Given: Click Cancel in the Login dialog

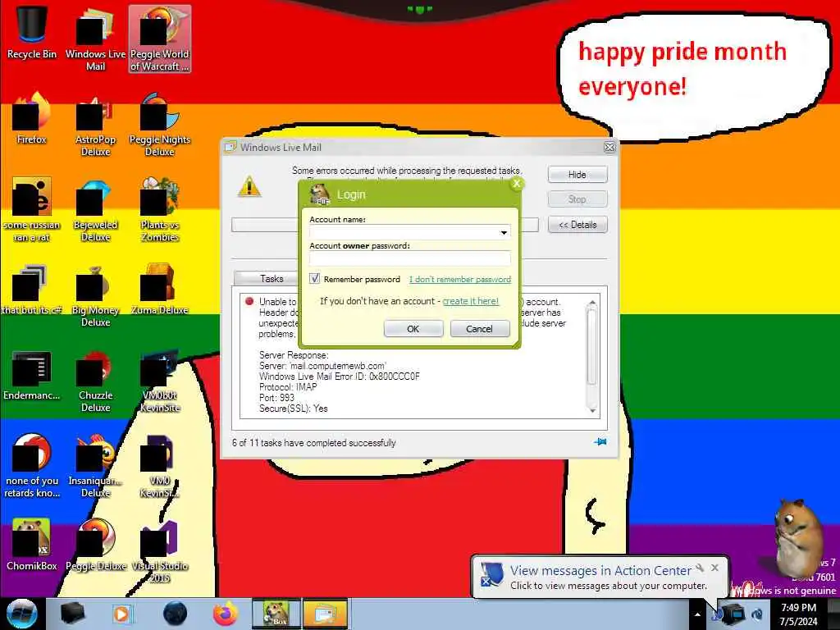Looking at the screenshot, I should point(479,328).
